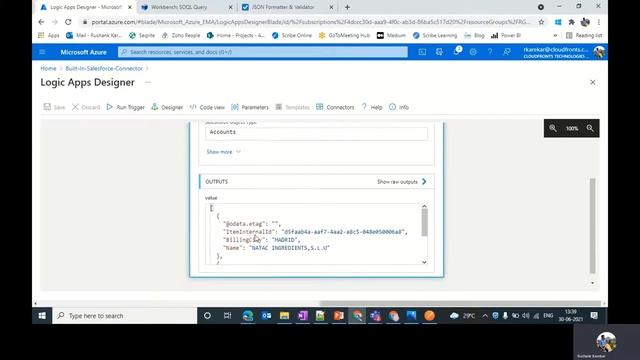Reload the browser page
The image size is (640, 360).
[x=68, y=22]
